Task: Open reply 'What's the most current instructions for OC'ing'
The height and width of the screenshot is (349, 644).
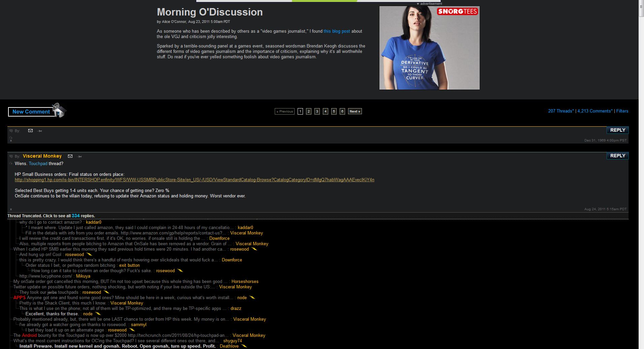Action: pyautogui.click(x=116, y=341)
